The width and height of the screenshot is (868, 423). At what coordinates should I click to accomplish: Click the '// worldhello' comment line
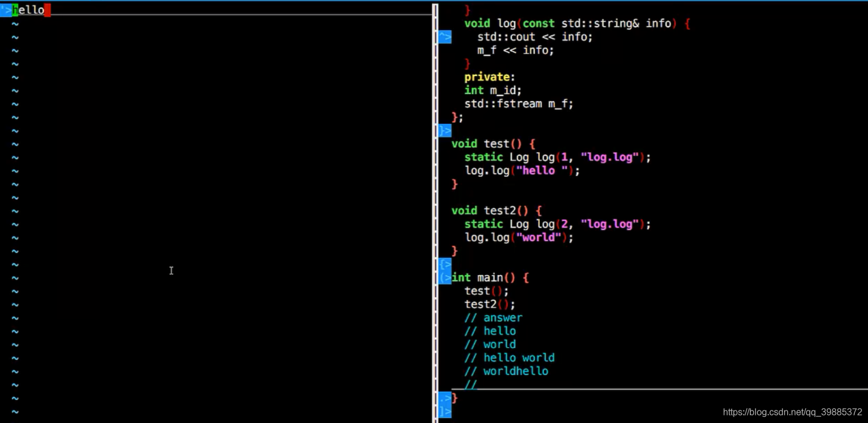(506, 371)
